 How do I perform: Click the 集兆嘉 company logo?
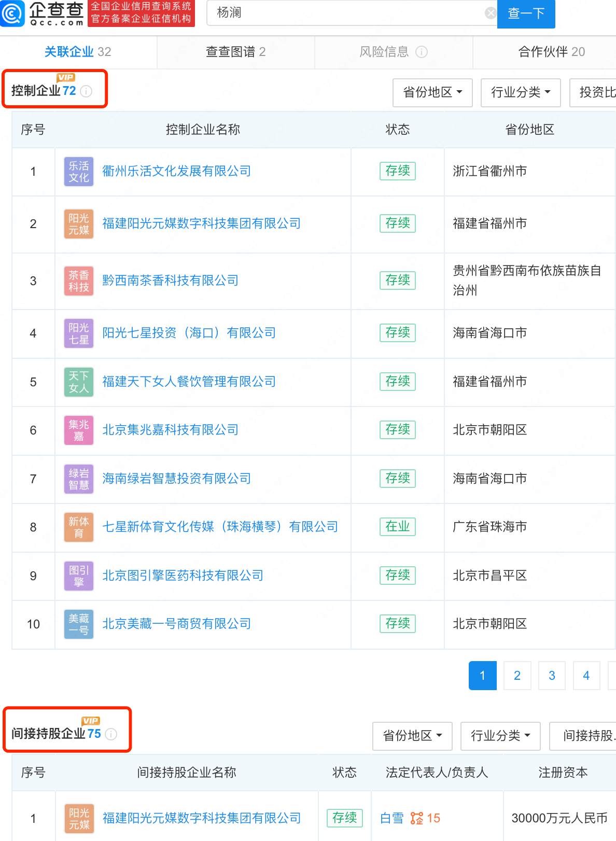click(79, 430)
